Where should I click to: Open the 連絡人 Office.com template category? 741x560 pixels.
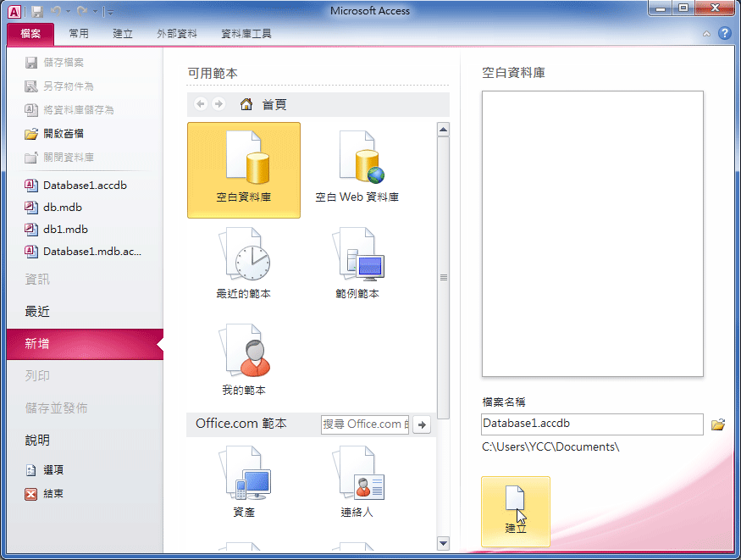point(357,482)
